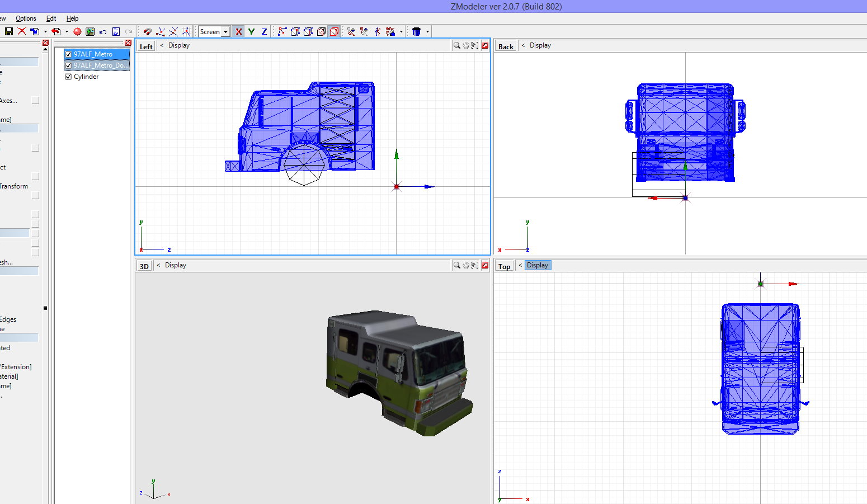The height and width of the screenshot is (504, 867).
Task: Toggle visibility of the Cylinder object
Action: tap(68, 77)
